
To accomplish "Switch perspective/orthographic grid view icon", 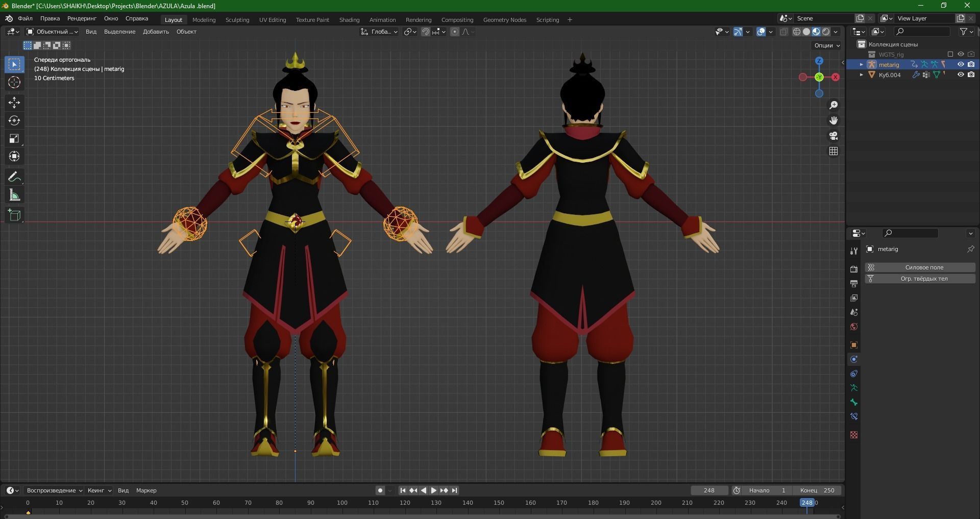I will tap(834, 151).
